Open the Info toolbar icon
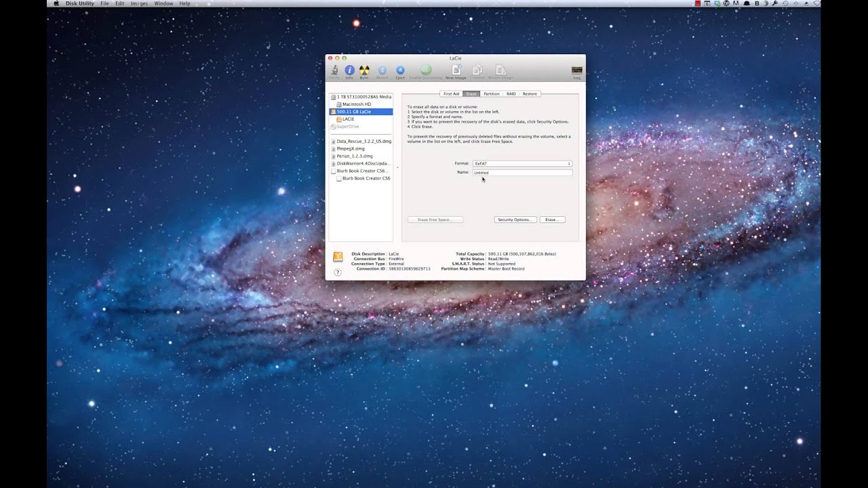 click(x=349, y=70)
